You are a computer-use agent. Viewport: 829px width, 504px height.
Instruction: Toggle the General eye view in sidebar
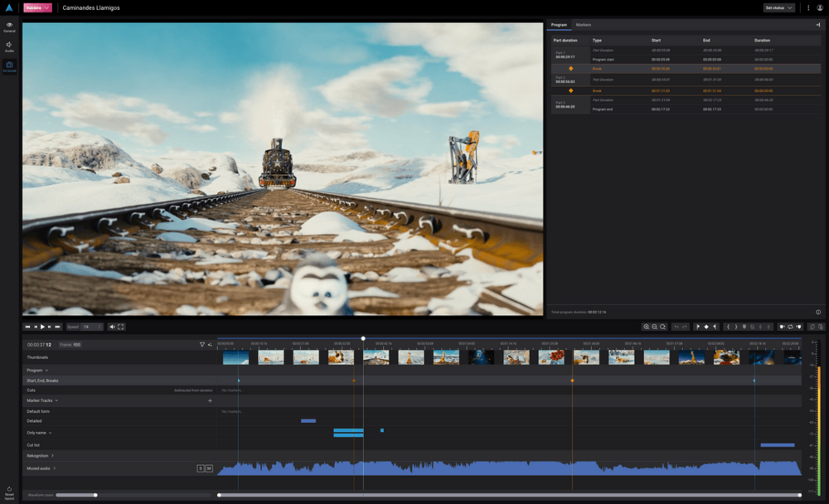pyautogui.click(x=9, y=27)
